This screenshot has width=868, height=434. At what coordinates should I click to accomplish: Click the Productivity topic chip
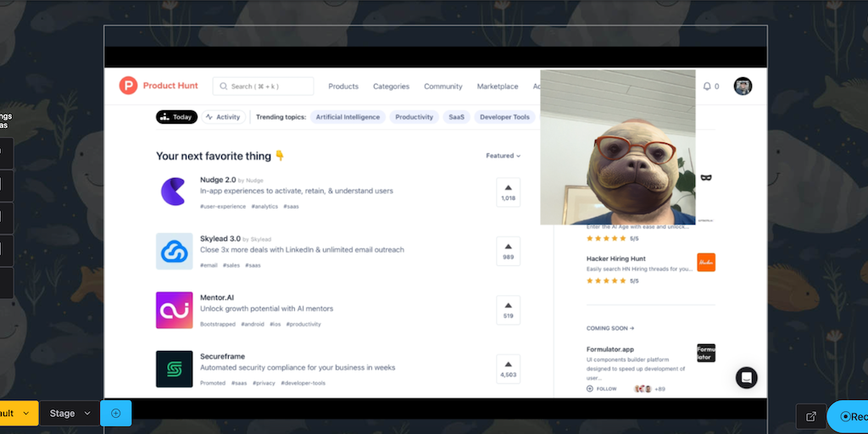414,117
